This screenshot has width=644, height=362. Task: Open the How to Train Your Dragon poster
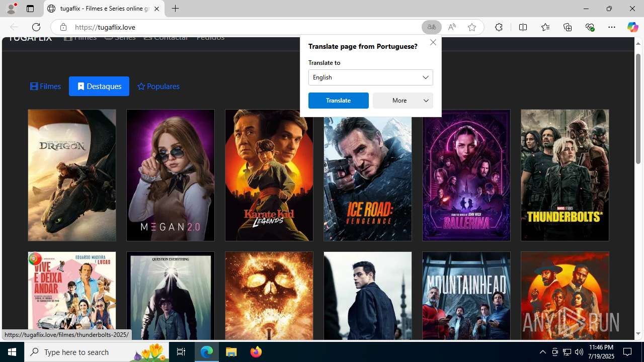[72, 175]
